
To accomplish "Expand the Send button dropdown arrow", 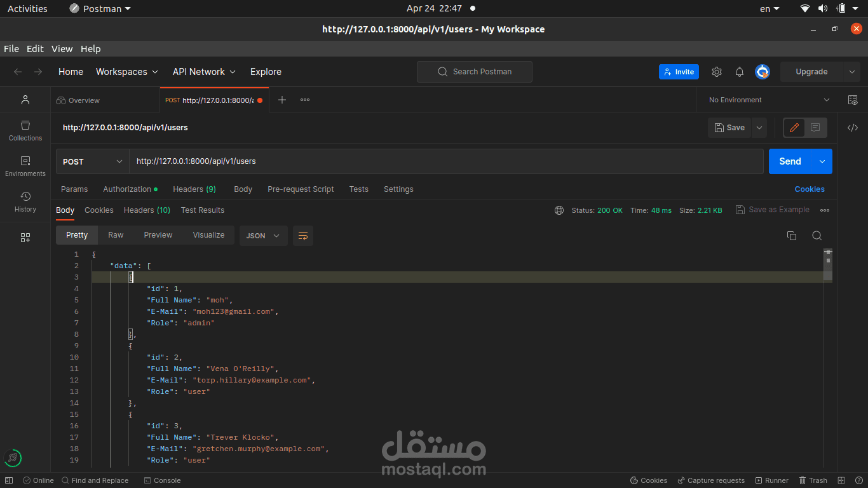I will (822, 161).
